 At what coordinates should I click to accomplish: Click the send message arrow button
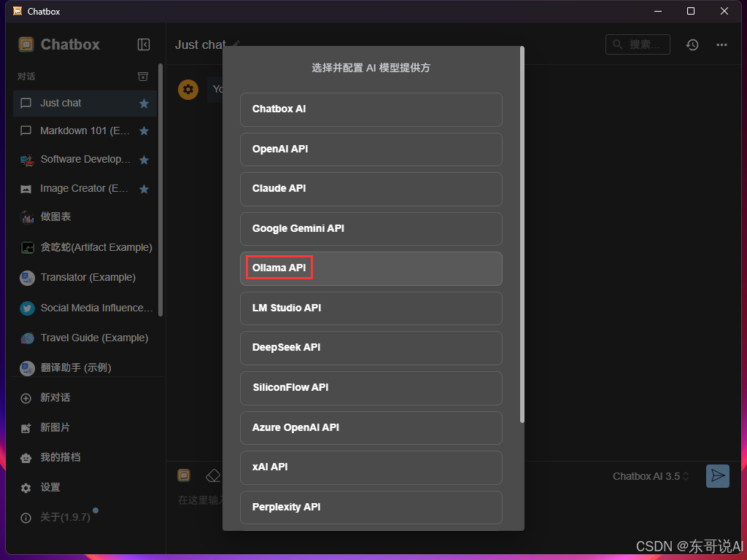tap(718, 476)
